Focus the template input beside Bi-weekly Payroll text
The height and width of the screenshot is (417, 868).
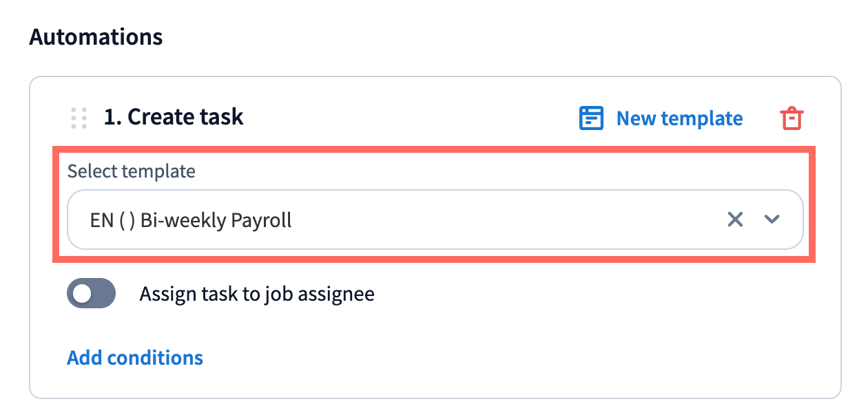click(x=503, y=220)
